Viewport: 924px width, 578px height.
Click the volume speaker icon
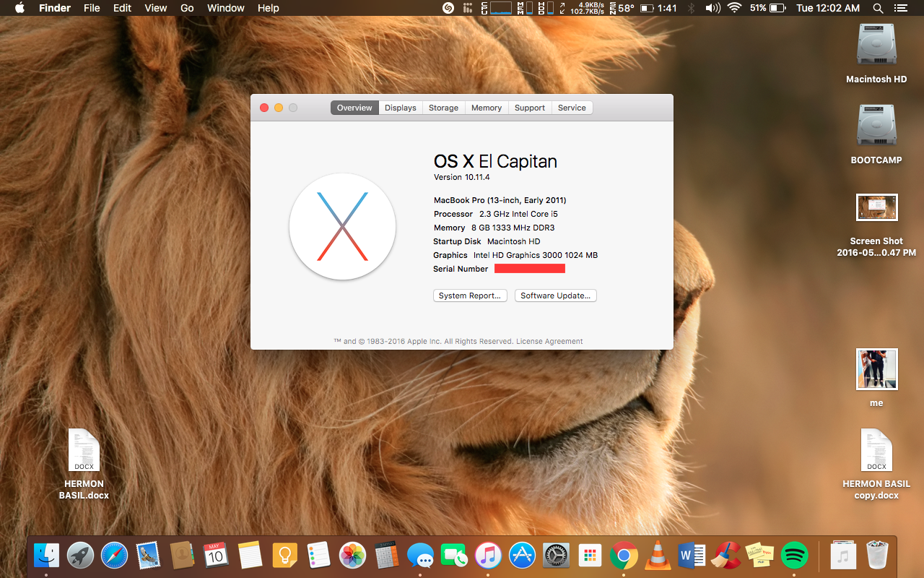coord(712,8)
